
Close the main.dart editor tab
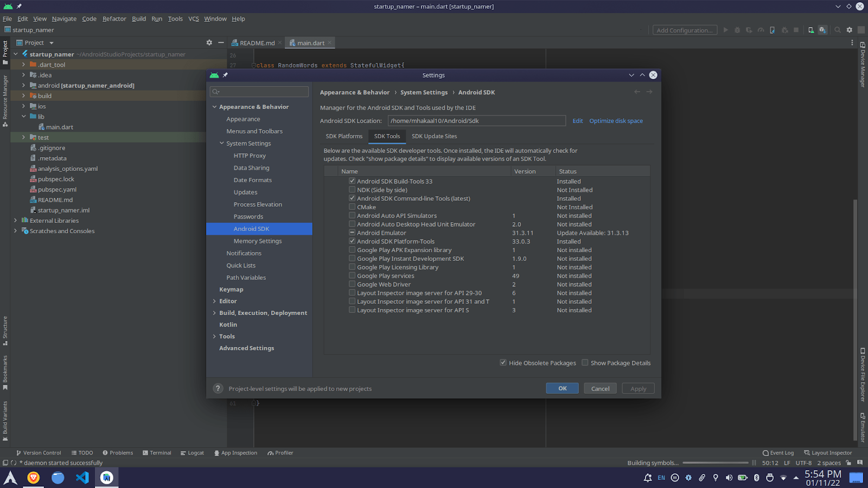[329, 43]
